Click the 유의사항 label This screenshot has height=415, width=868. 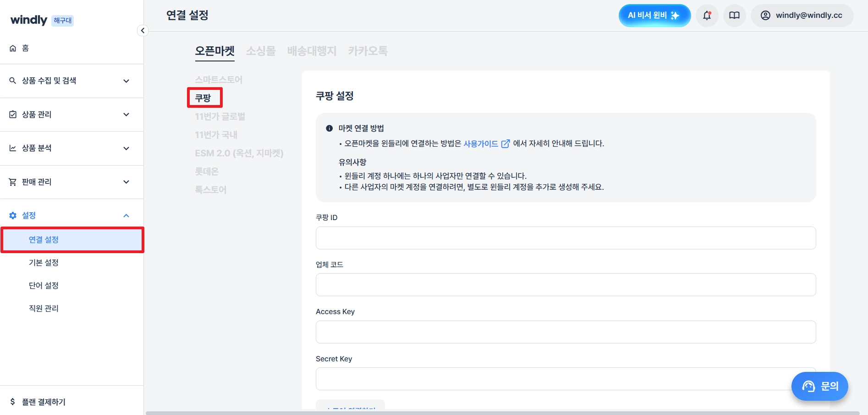pos(352,162)
